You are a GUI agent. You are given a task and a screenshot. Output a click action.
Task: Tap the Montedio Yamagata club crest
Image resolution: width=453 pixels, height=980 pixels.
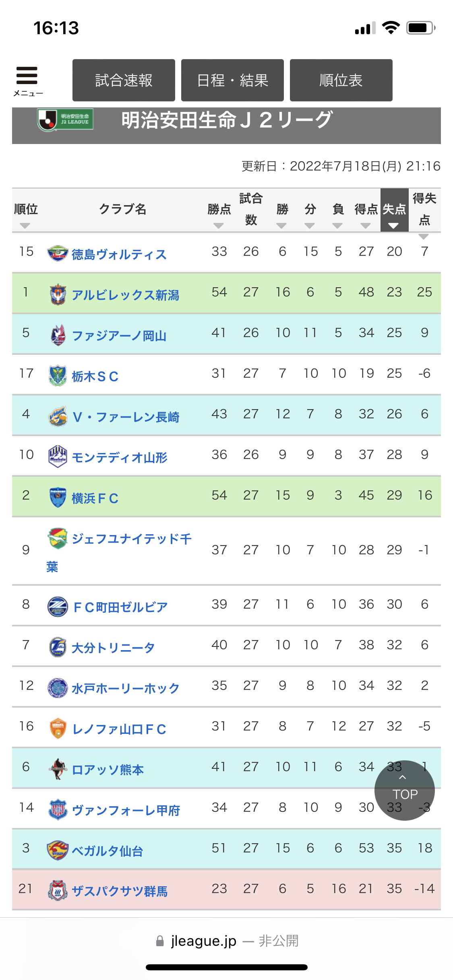point(58,457)
